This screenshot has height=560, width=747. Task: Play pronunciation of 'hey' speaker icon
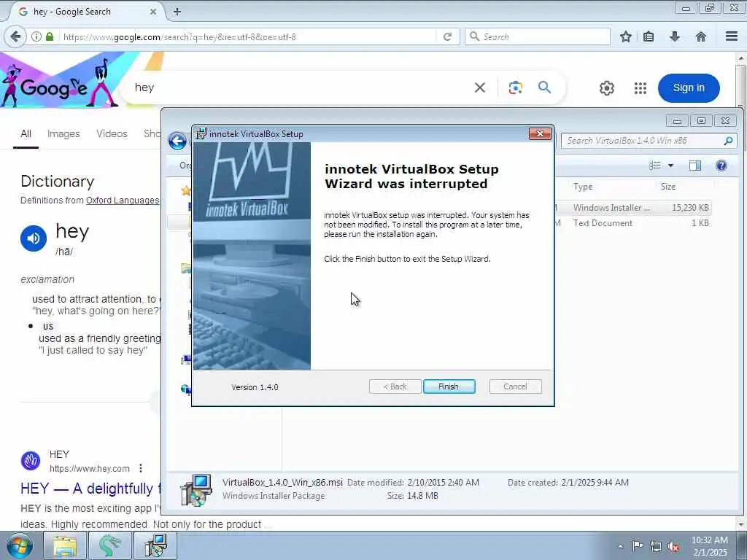[x=34, y=238]
